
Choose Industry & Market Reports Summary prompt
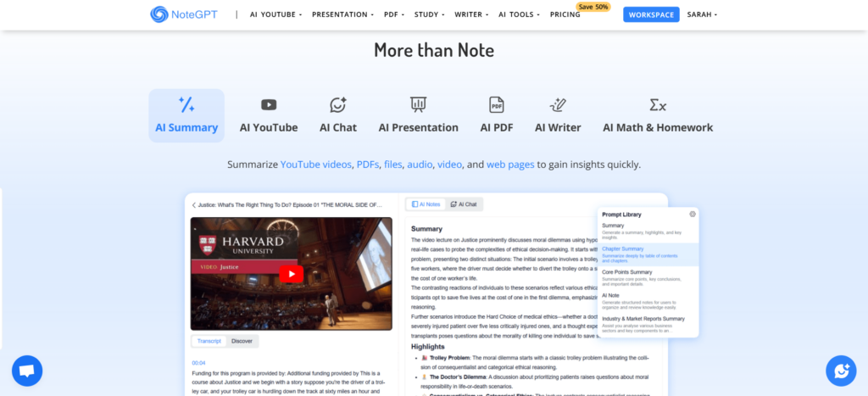click(x=648, y=324)
